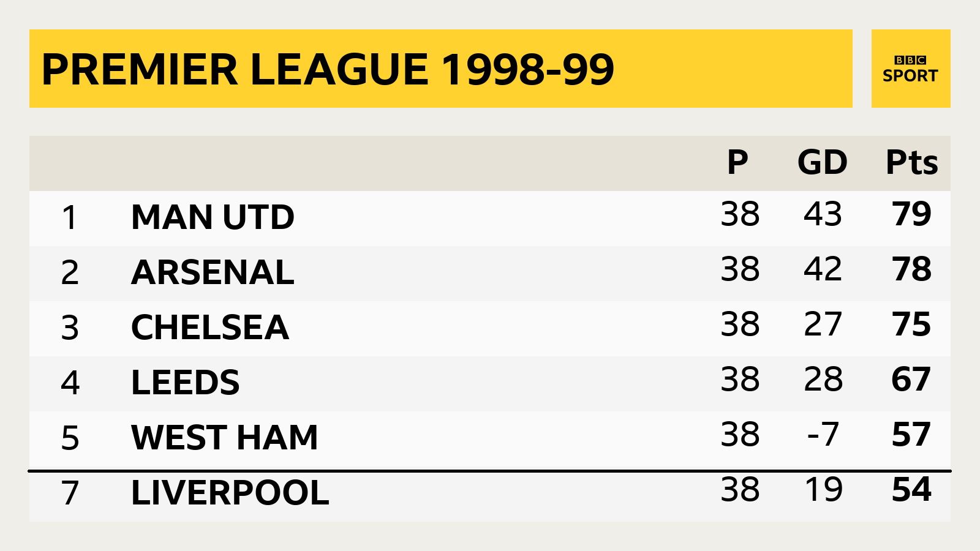Click the Premier League 1998-99 title banner
The width and height of the screenshot is (980, 551).
(441, 69)
